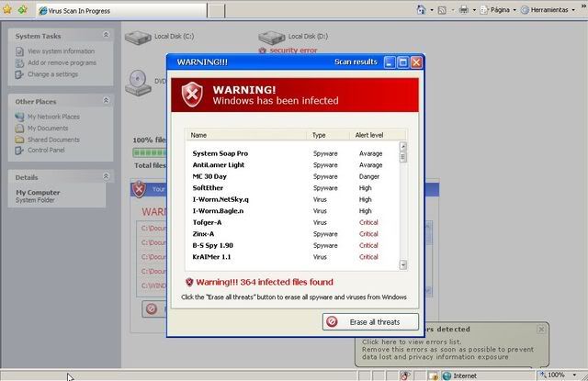Select the B-S Spy 1.90 entry
This screenshot has height=381, width=588.
click(x=292, y=245)
